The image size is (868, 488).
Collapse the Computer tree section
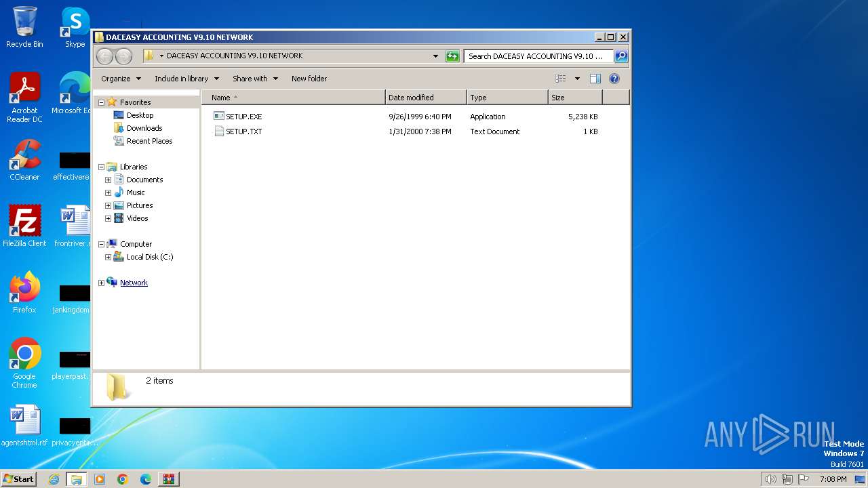(x=102, y=244)
